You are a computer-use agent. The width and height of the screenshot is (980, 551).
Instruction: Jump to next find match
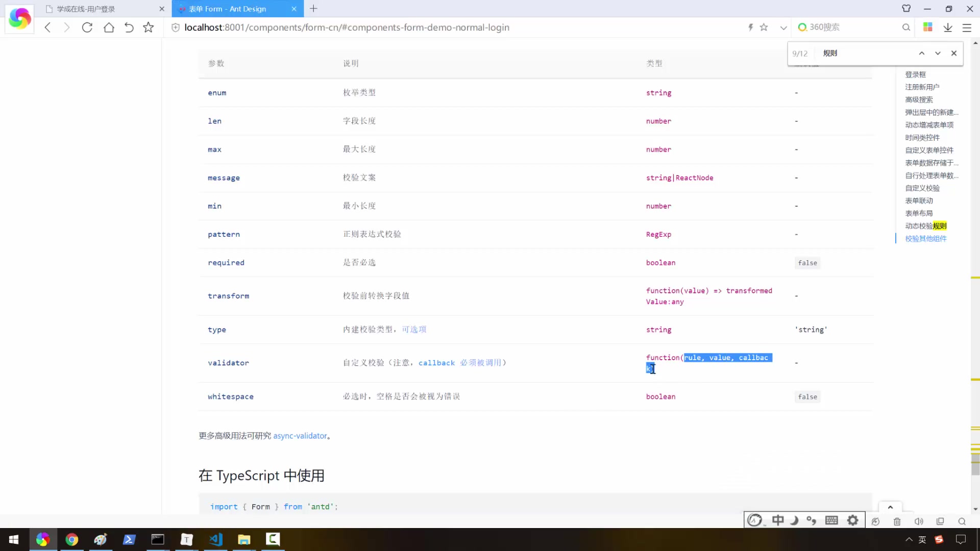point(938,53)
